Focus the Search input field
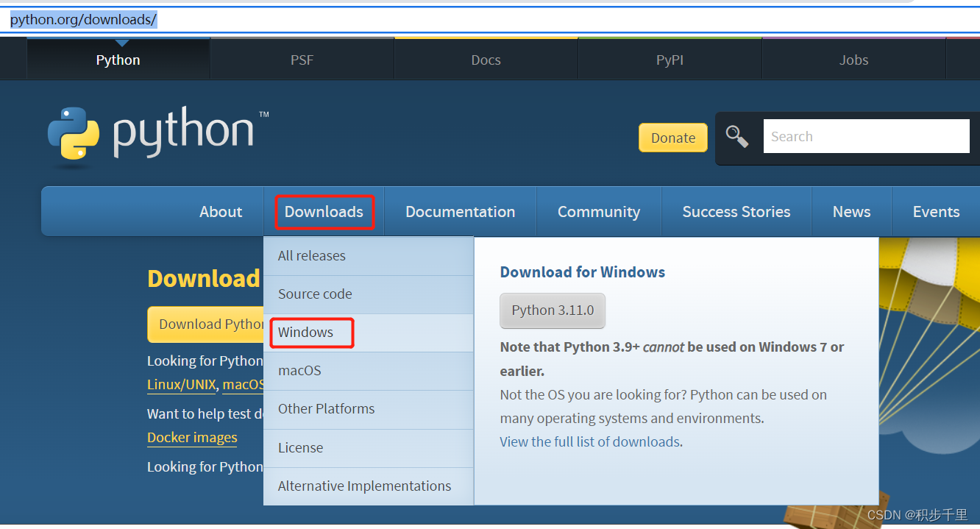980x529 pixels. [x=866, y=136]
